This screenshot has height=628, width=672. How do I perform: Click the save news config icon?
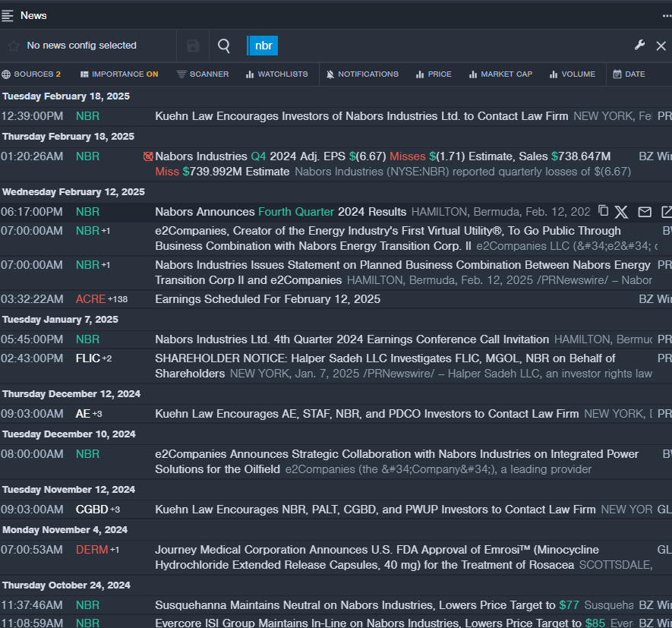click(x=193, y=46)
